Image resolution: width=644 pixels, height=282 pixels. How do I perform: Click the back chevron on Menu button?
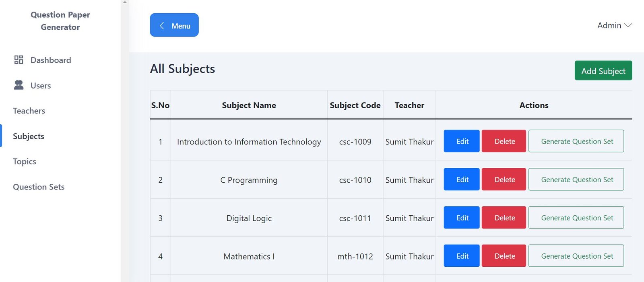pos(162,26)
